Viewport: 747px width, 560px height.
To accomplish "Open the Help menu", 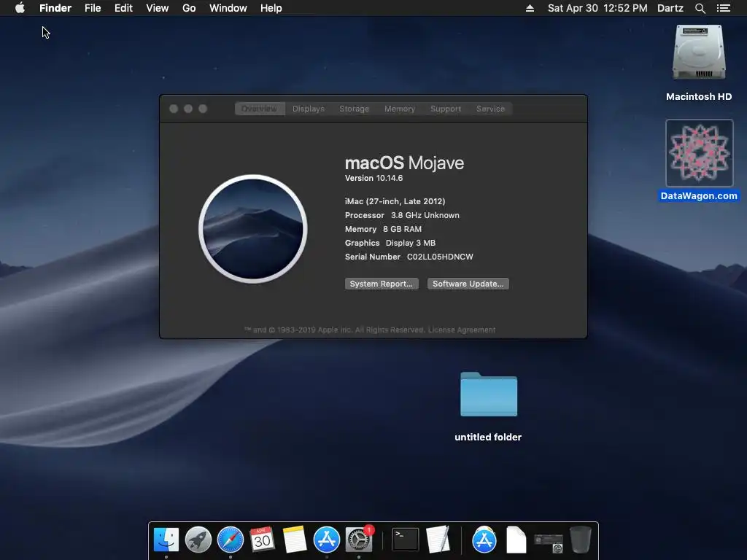I will tap(271, 8).
